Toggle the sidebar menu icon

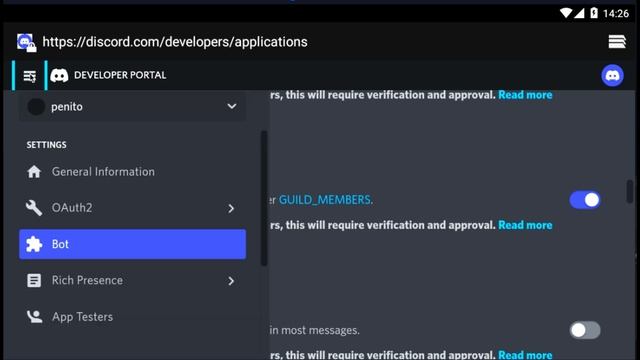coord(29,76)
